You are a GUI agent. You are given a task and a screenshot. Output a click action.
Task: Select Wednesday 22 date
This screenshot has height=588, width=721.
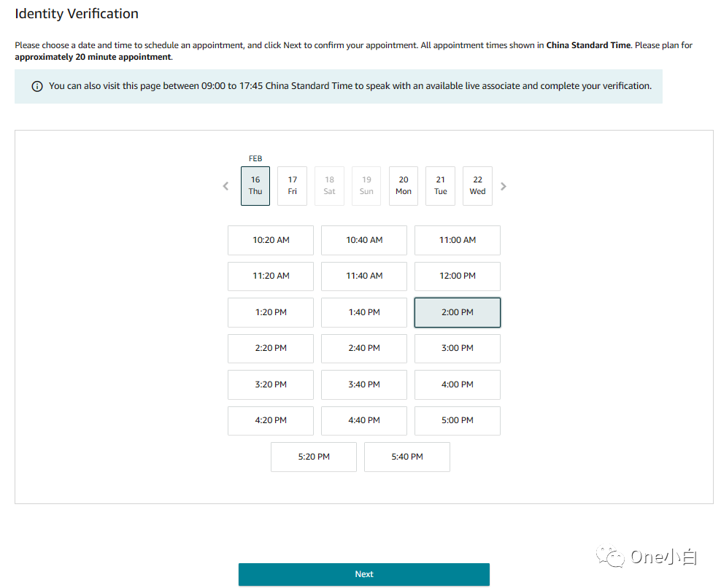pos(477,186)
